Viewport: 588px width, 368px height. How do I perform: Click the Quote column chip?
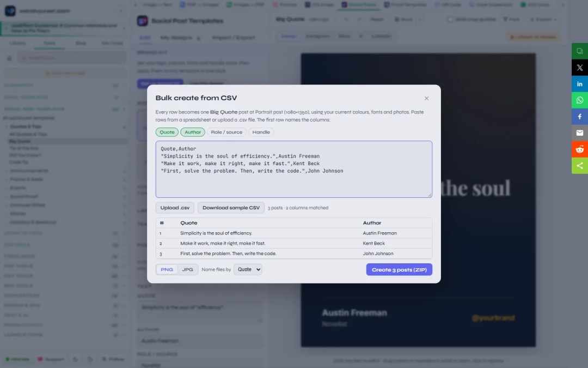pos(167,132)
